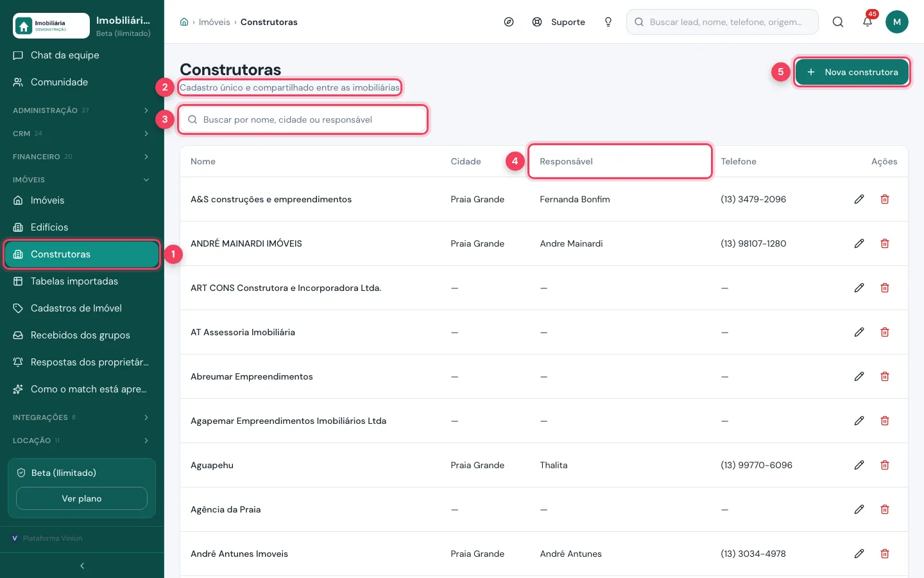
Task: Delete AT Assessoria Imobiliária record
Action: click(x=885, y=332)
